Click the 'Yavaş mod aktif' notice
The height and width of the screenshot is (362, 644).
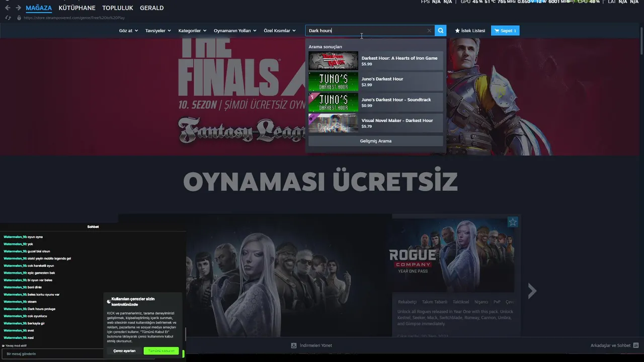15,346
